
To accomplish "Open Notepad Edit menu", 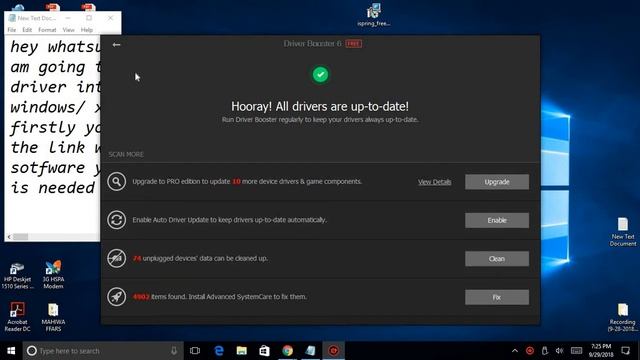I will [x=27, y=30].
